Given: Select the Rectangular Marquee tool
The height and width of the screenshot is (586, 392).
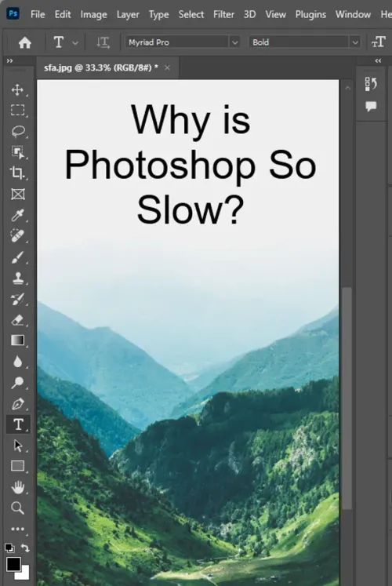Looking at the screenshot, I should 17,111.
